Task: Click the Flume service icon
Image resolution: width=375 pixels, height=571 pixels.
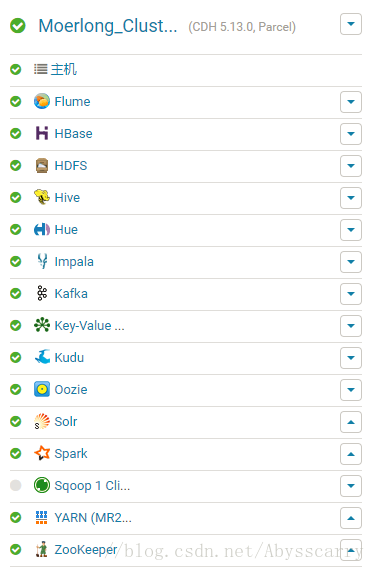Action: click(42, 101)
